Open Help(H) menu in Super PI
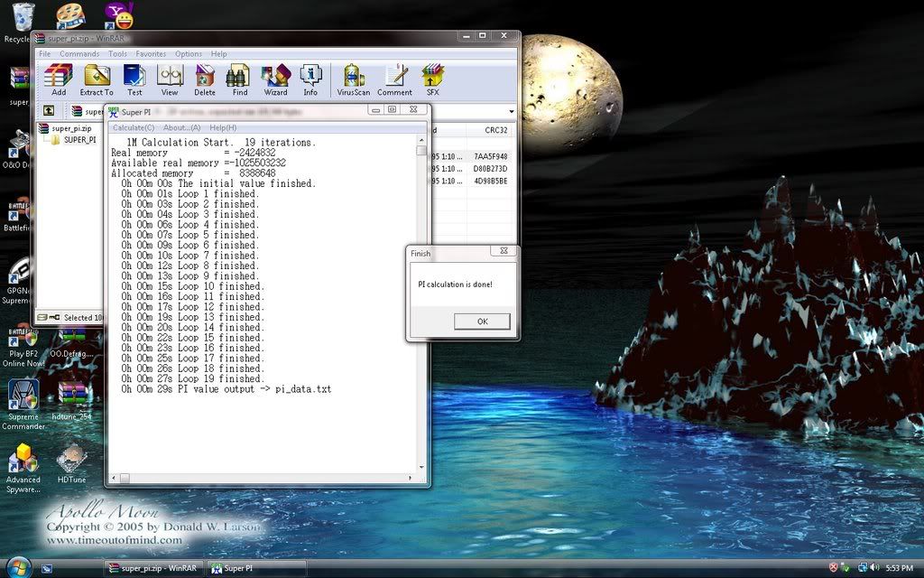Image resolution: width=924 pixels, height=578 pixels. (x=223, y=127)
